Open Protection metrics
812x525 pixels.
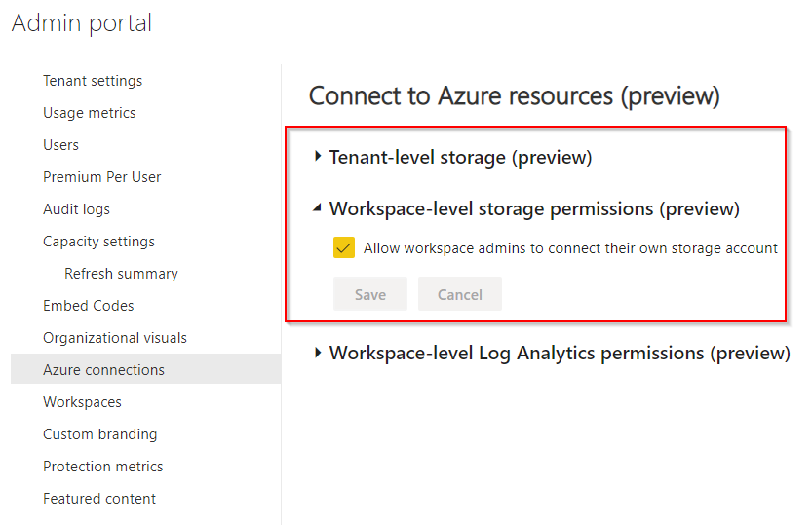pos(103,466)
